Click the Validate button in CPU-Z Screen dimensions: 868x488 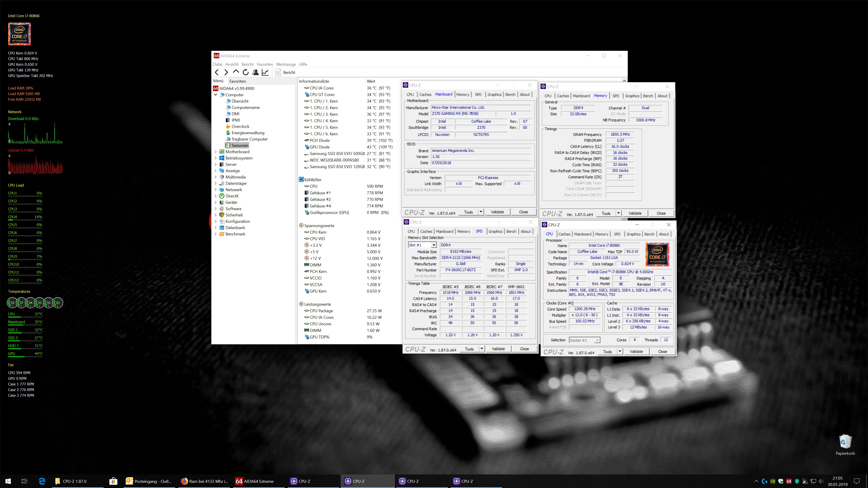498,211
